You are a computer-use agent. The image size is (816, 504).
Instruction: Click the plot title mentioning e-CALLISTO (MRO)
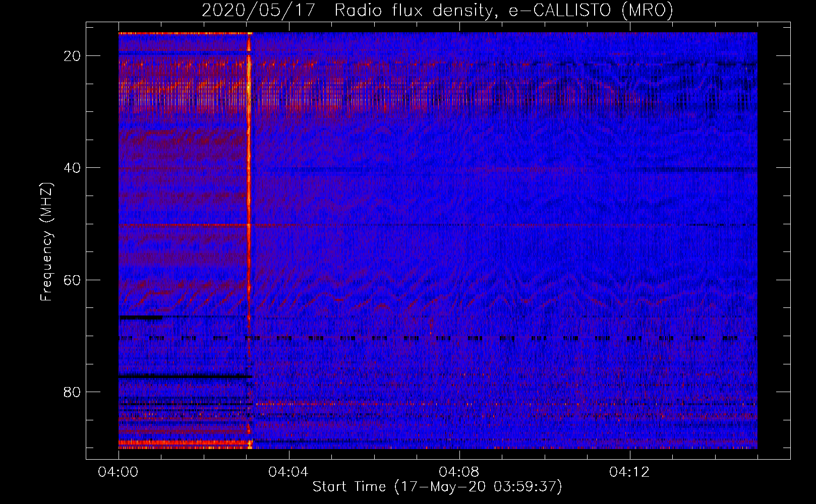[437, 10]
